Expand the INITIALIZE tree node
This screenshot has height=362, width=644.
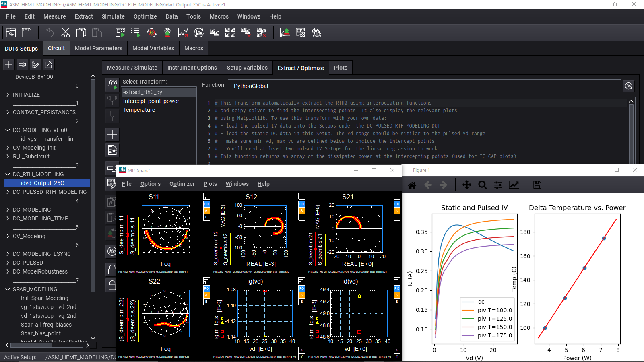[x=8, y=95]
